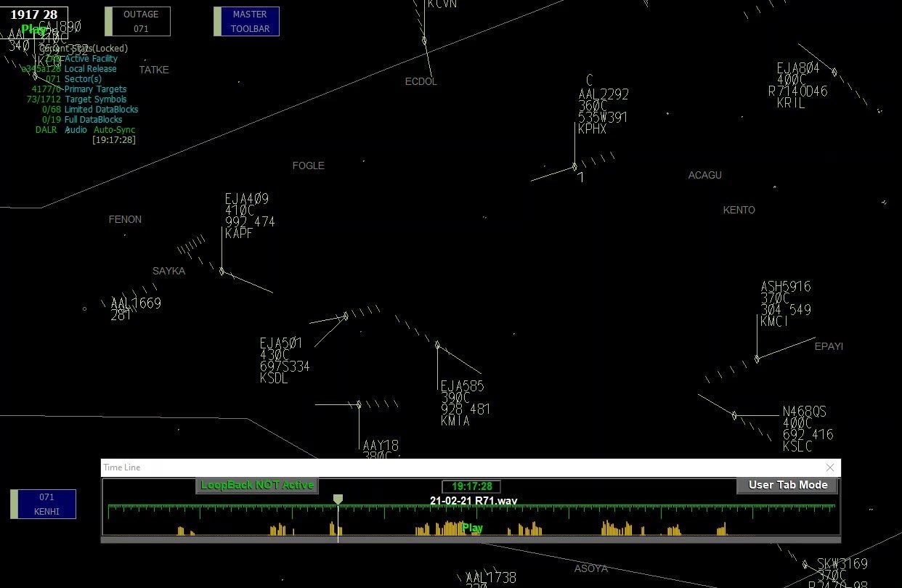Click the EJA501 callsign in data block
Viewport: 902px width, 588px height.
281,343
